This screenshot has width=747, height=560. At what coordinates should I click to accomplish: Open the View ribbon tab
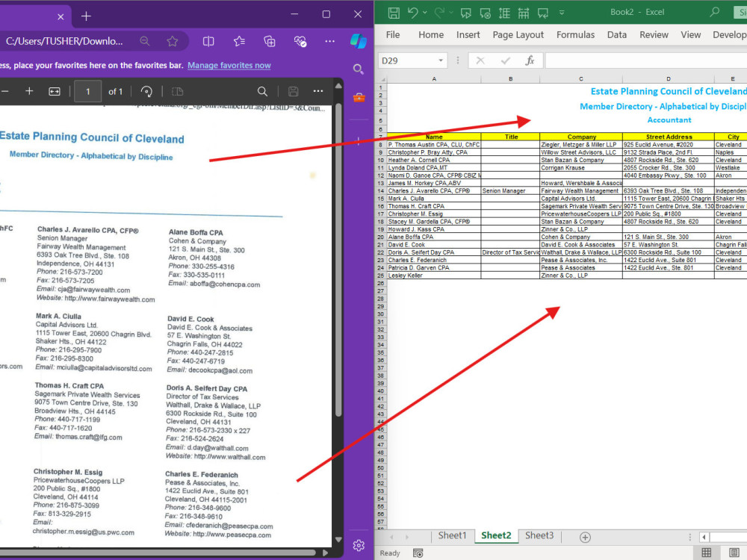pos(690,35)
